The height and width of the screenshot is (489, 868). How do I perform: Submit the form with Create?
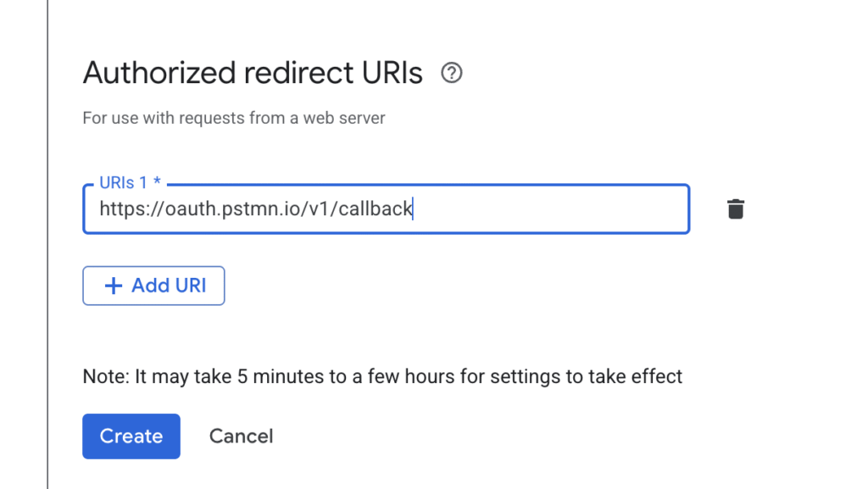coord(131,436)
